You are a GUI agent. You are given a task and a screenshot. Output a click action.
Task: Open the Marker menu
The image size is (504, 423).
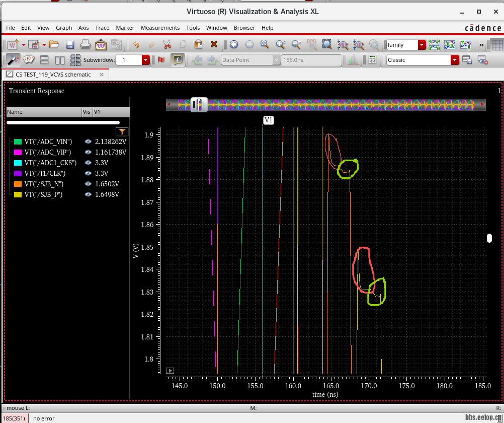click(x=125, y=28)
